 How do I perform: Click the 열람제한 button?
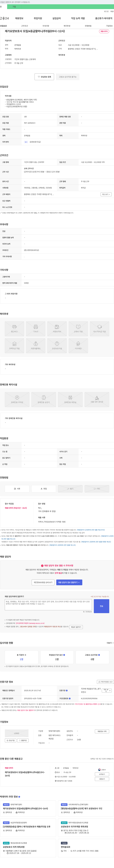[23, 740]
